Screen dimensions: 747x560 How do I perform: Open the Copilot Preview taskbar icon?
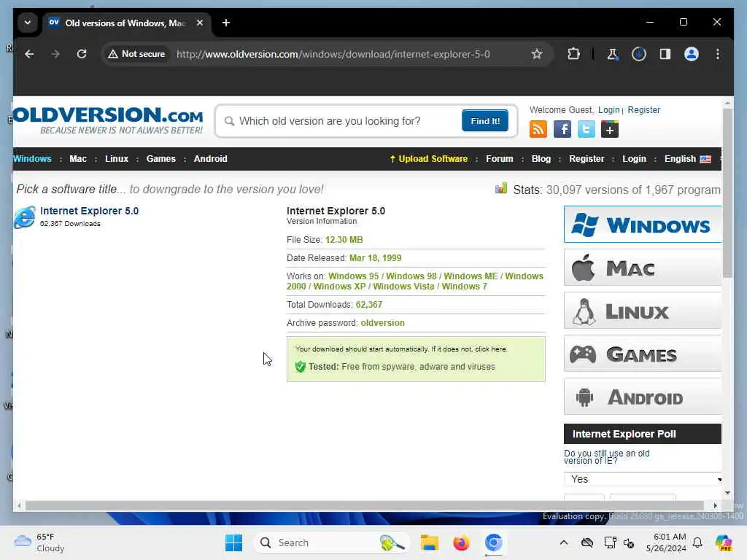724,542
